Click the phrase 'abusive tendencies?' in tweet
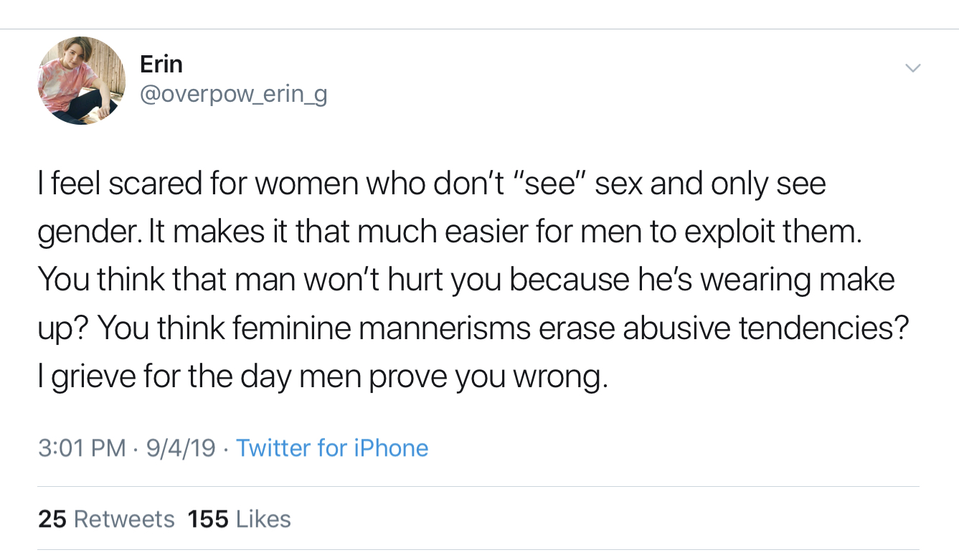The image size is (959, 560). 765,328
